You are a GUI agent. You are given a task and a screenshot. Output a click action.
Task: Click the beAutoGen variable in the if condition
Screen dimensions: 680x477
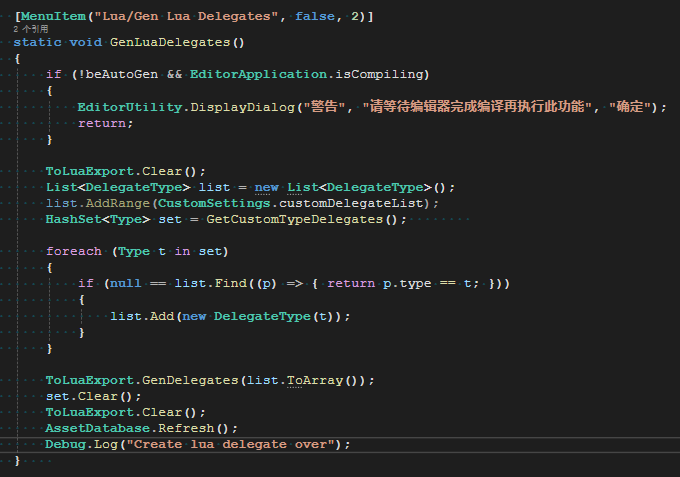coord(123,75)
